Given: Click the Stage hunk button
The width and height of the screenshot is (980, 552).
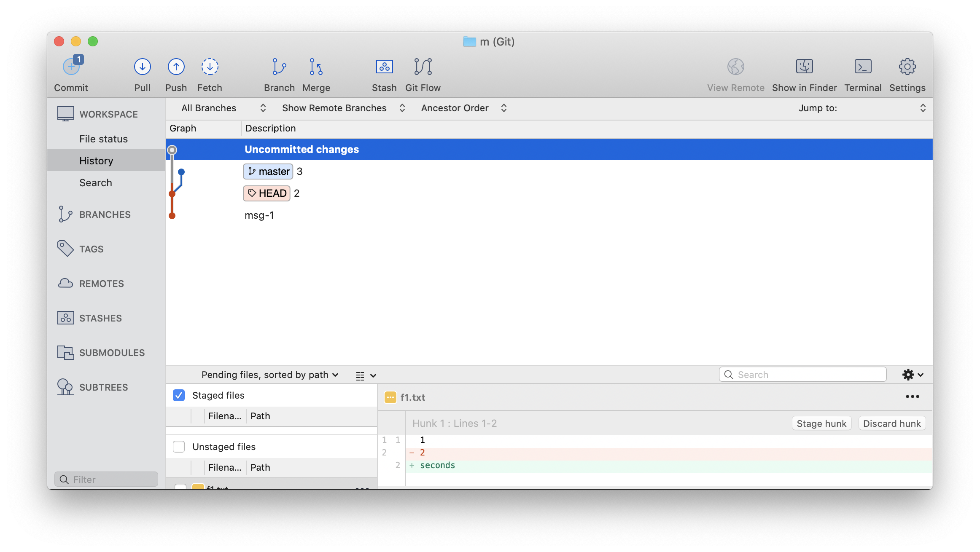Looking at the screenshot, I should pos(821,423).
